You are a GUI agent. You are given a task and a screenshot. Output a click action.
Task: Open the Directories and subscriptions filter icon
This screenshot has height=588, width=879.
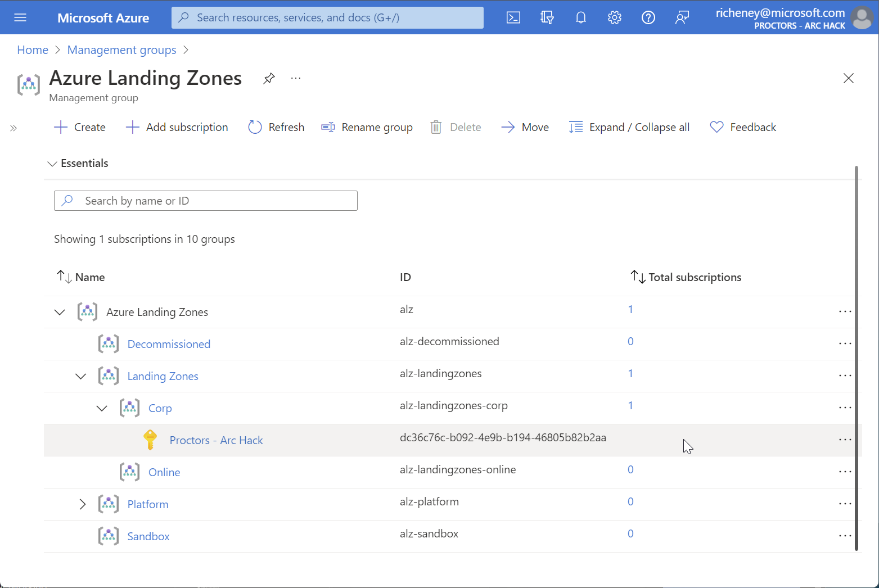[x=547, y=17]
